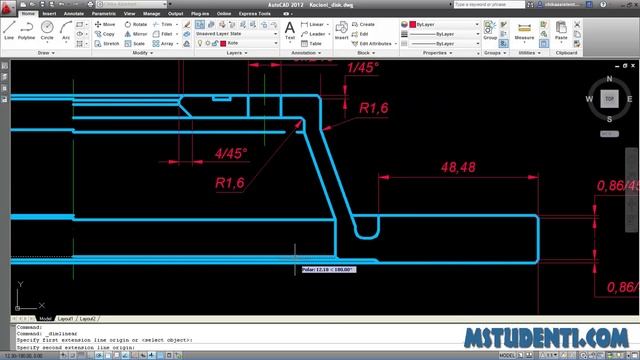Click the Paste clipboard icon

click(x=561, y=31)
